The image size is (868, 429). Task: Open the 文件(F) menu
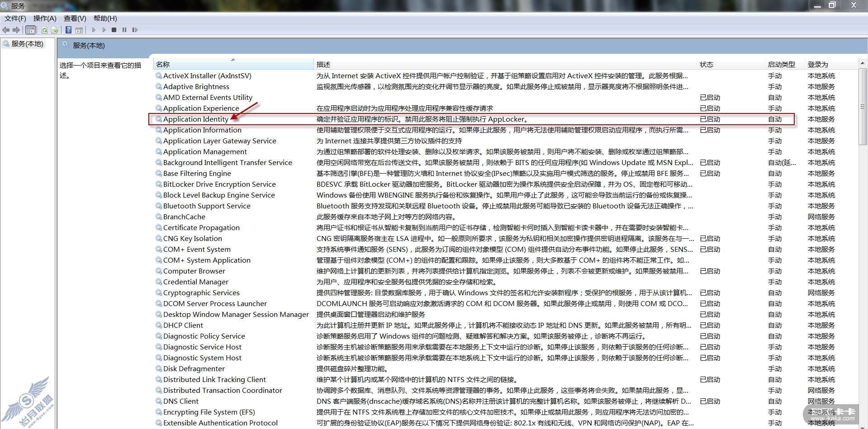[x=15, y=19]
